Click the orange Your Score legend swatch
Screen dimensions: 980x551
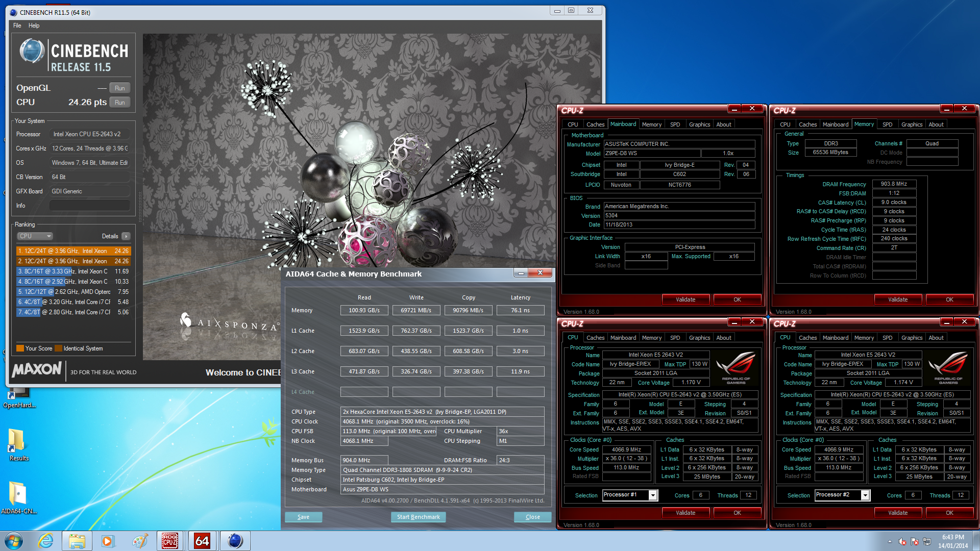(20, 348)
